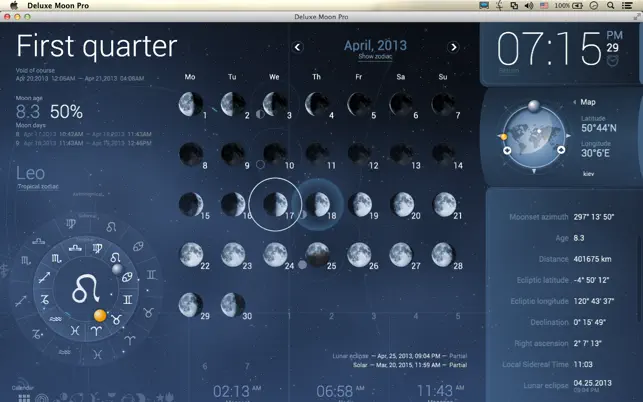Advance to next month with right arrow
This screenshot has height=402, width=643.
454,47
